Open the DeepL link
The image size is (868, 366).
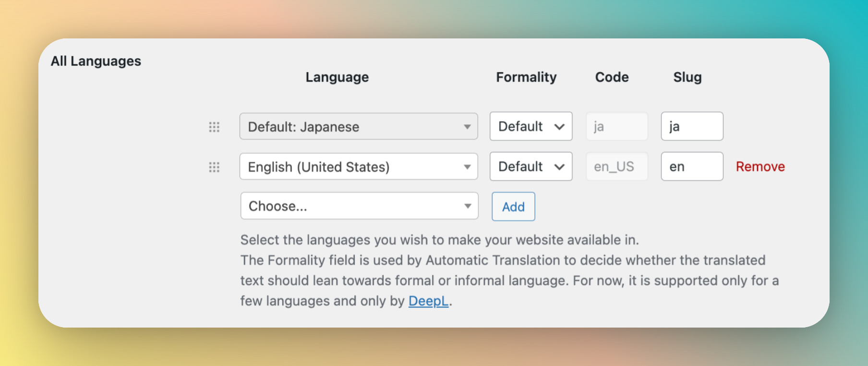[428, 301]
